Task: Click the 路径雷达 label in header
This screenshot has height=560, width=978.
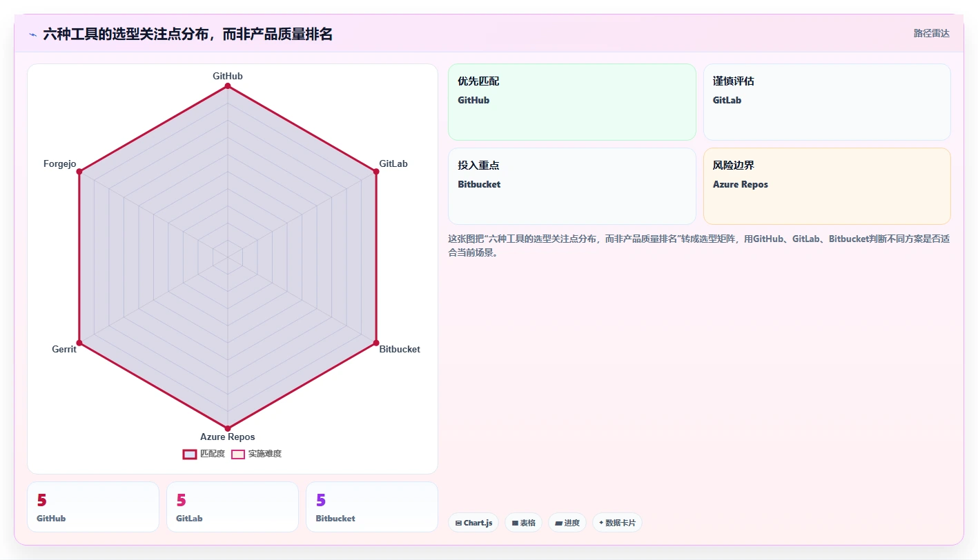Action: pyautogui.click(x=932, y=33)
